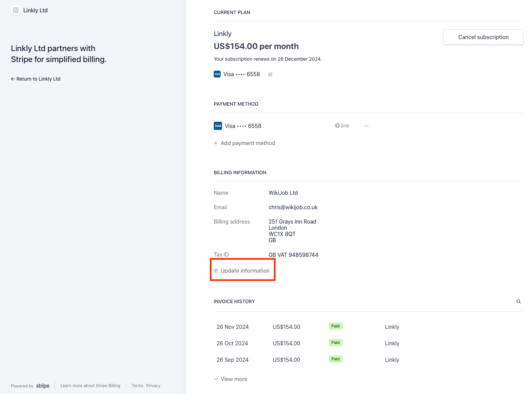Screen dimensions: 532x394
Task: Click Update information
Action: tap(245, 270)
